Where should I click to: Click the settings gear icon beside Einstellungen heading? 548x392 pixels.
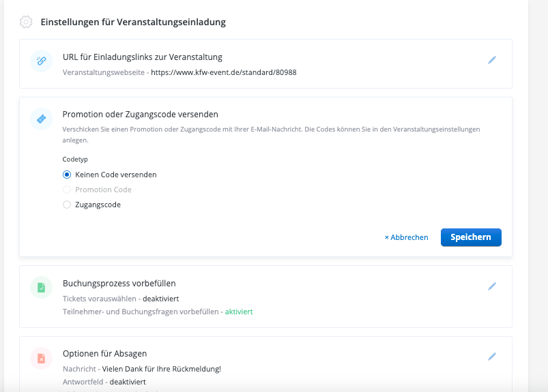click(26, 22)
